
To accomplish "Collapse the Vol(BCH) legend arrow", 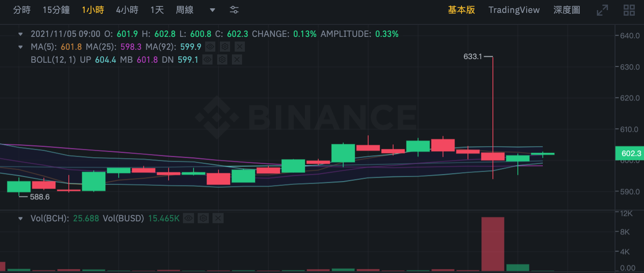I will pos(20,218).
